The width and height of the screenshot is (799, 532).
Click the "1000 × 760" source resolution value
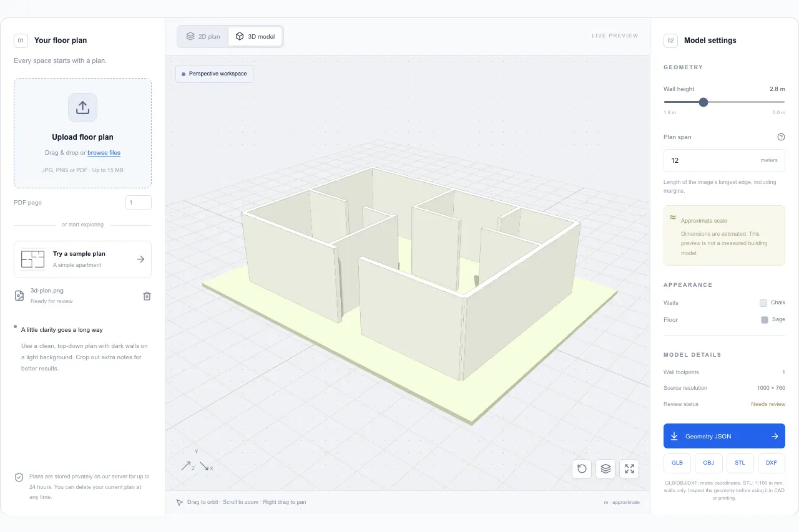(x=771, y=388)
